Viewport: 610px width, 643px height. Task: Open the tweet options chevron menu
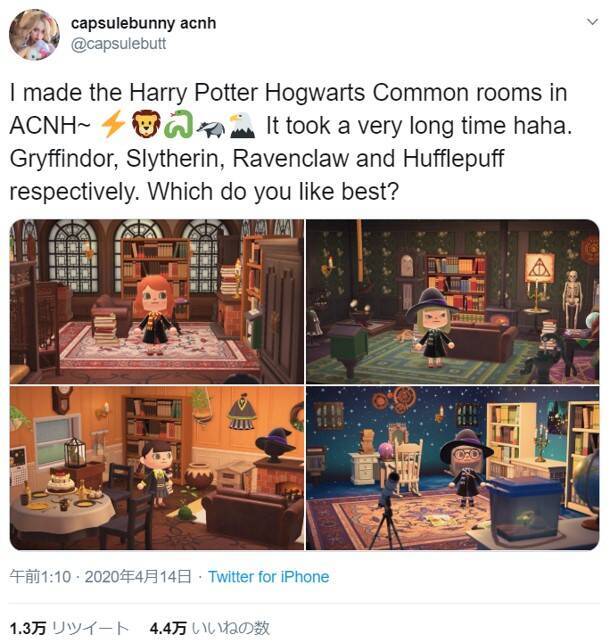592,22
